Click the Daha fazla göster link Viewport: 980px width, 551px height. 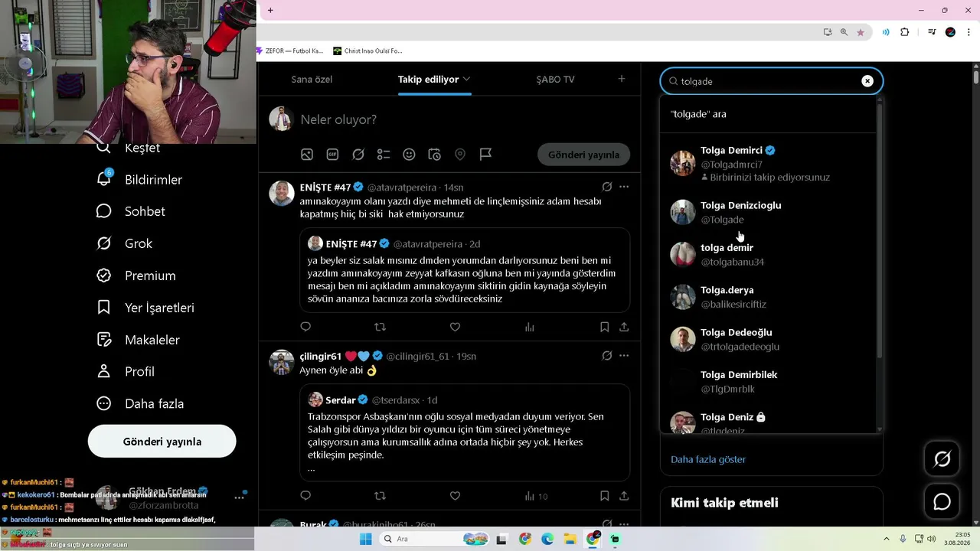coord(708,459)
